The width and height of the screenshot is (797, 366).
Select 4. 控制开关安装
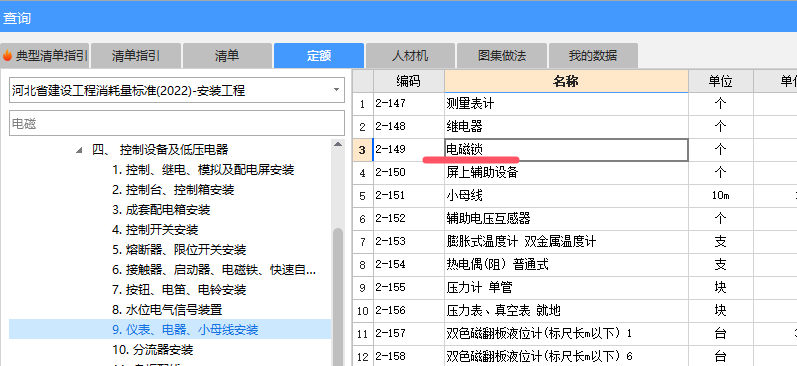pyautogui.click(x=155, y=230)
